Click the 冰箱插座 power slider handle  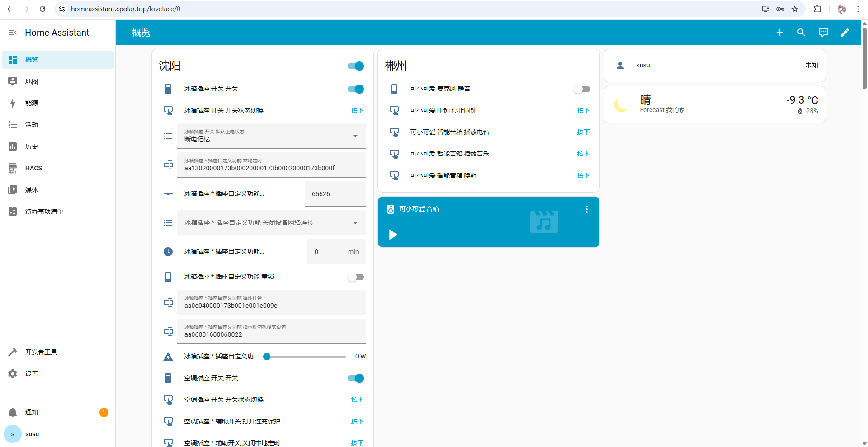[x=267, y=357]
